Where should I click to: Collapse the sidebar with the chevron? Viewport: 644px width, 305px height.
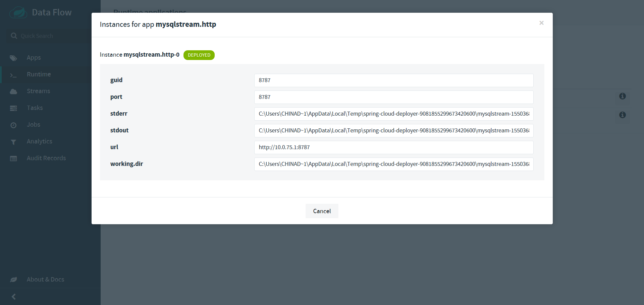[x=14, y=297]
